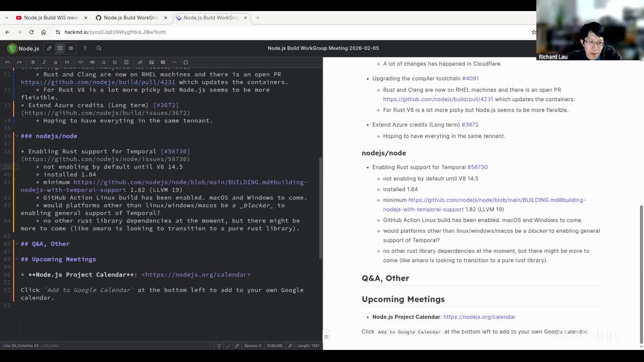Go back in browser
Image resolution: width=644 pixels, height=362 pixels.
[8, 32]
